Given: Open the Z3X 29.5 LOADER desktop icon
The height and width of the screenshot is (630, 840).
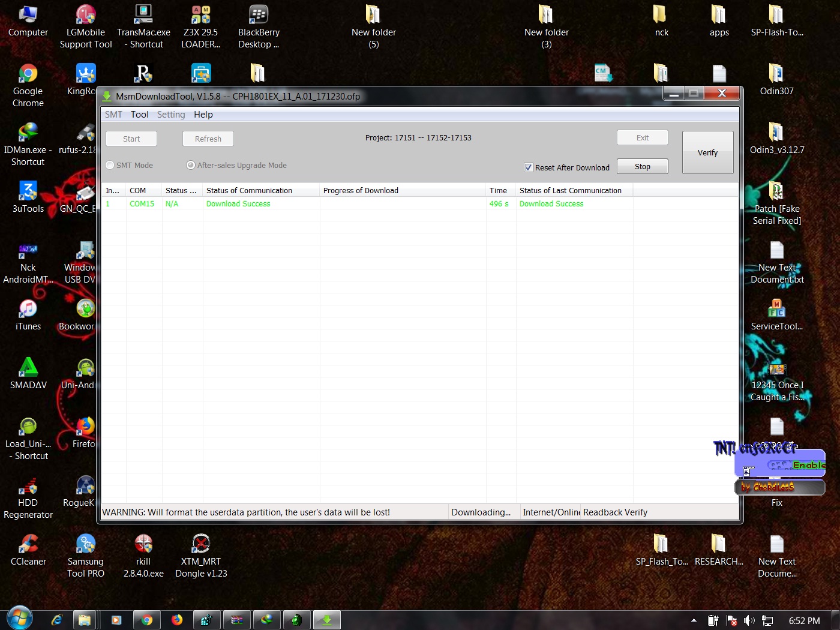Looking at the screenshot, I should tap(201, 27).
